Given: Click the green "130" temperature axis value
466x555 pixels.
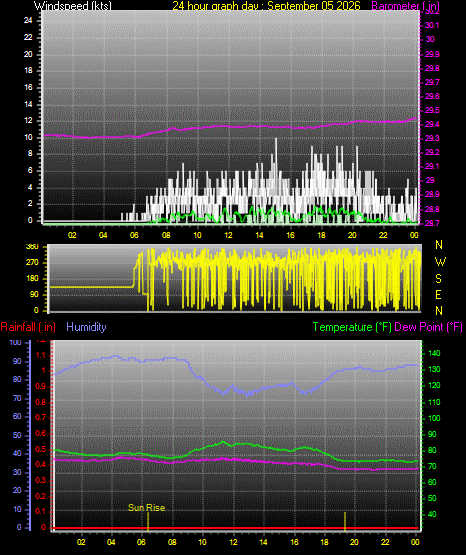Looking at the screenshot, I should 434,369.
